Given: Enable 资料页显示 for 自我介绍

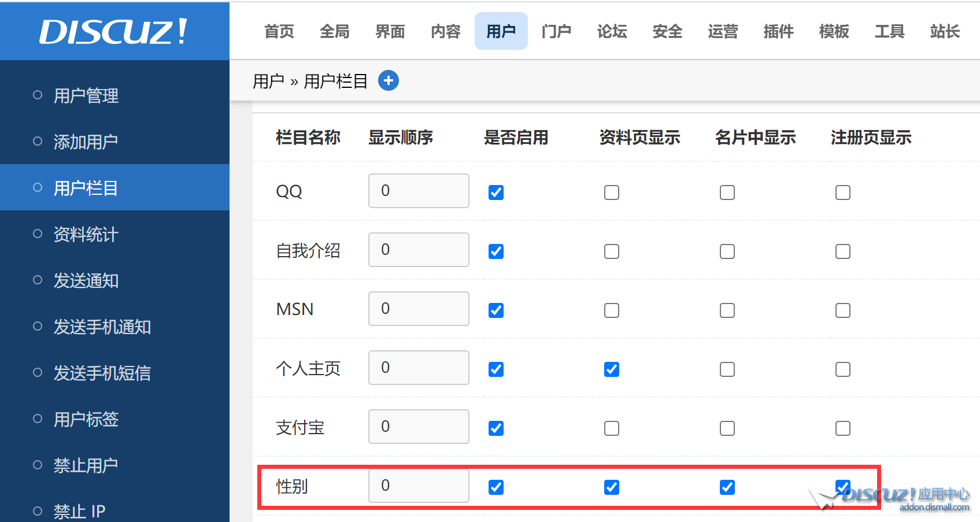Looking at the screenshot, I should pos(612,251).
